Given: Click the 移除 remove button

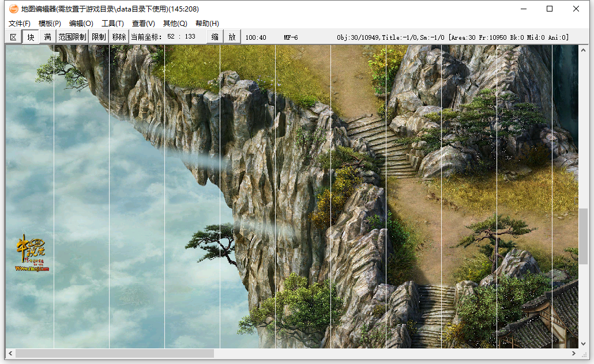Looking at the screenshot, I should pos(119,37).
